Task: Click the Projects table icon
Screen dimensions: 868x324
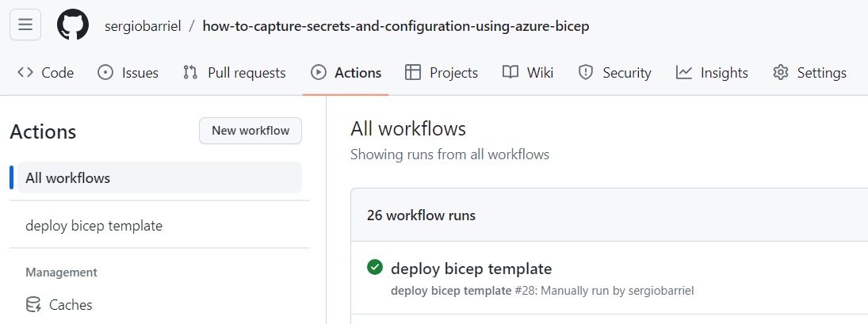Action: pos(413,72)
